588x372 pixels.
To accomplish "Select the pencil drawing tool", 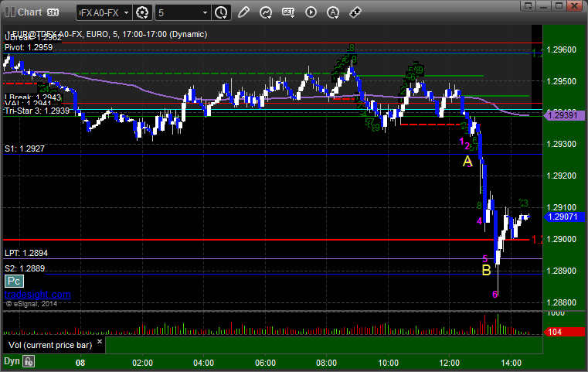I will (x=243, y=12).
